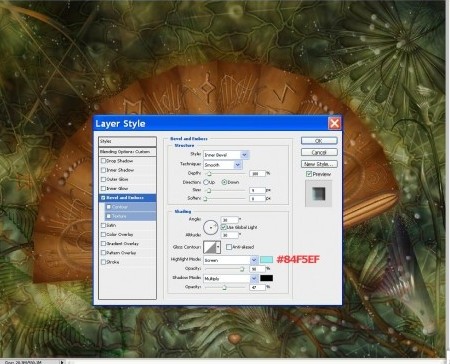Enable the Contour sub-option checkbox

pyautogui.click(x=109, y=207)
